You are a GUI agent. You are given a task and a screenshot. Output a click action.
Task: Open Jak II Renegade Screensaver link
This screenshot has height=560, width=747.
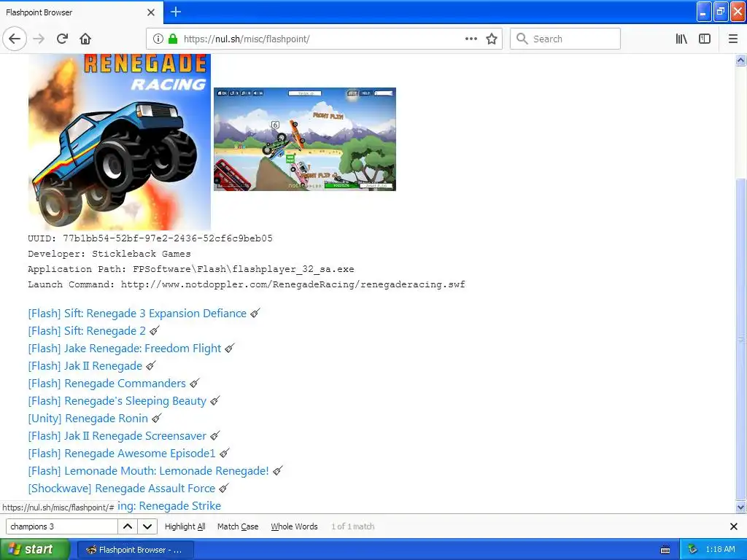tap(117, 436)
